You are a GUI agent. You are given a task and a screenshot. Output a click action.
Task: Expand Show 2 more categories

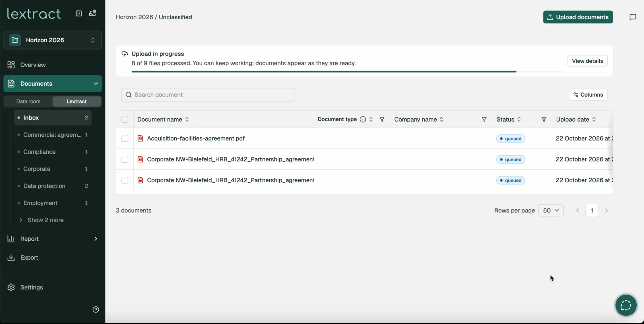(41, 220)
